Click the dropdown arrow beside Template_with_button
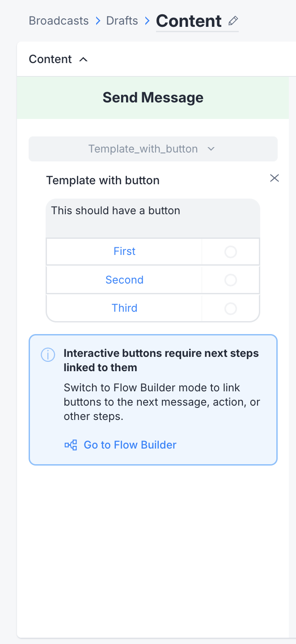Image resolution: width=296 pixels, height=644 pixels. pos(211,149)
